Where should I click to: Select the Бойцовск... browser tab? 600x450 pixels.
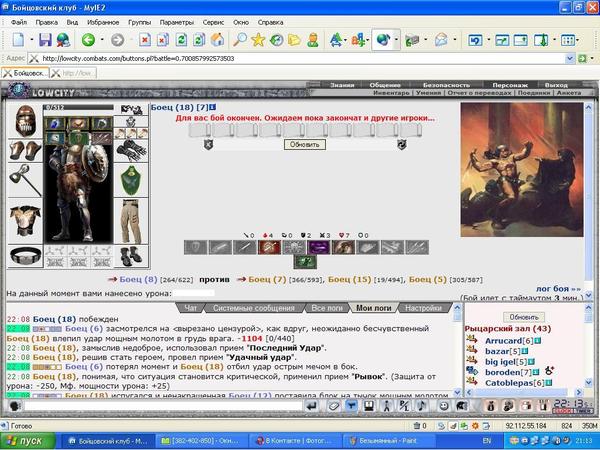tap(25, 73)
